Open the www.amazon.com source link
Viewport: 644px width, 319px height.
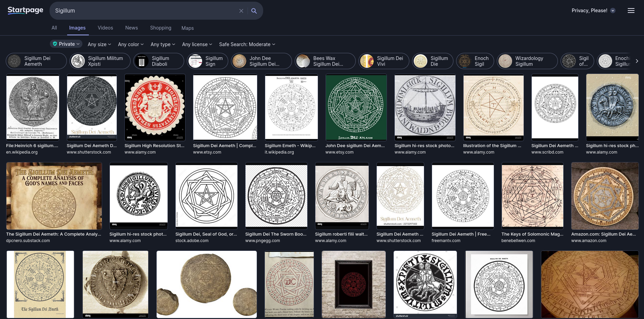point(589,241)
